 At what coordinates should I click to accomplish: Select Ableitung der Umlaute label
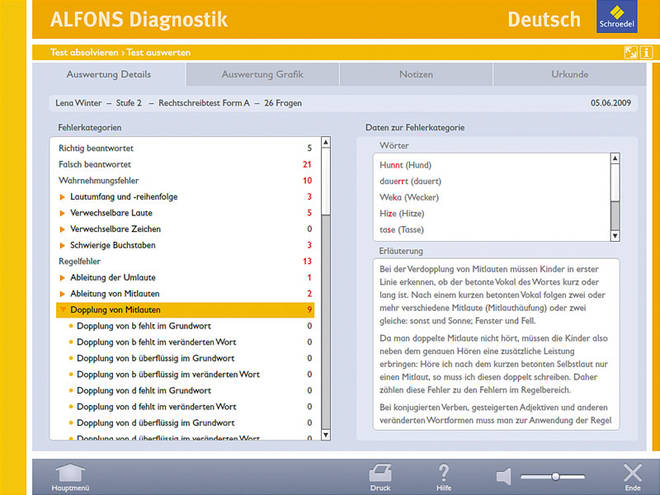[113, 278]
